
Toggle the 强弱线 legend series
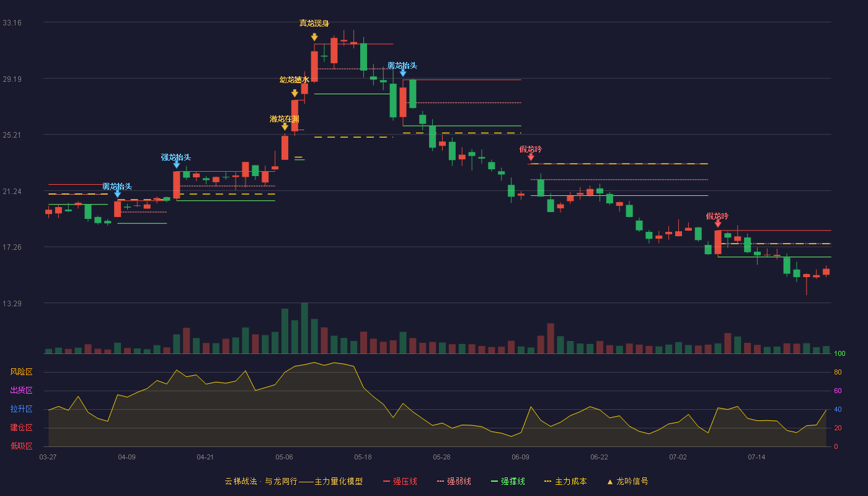tap(454, 481)
